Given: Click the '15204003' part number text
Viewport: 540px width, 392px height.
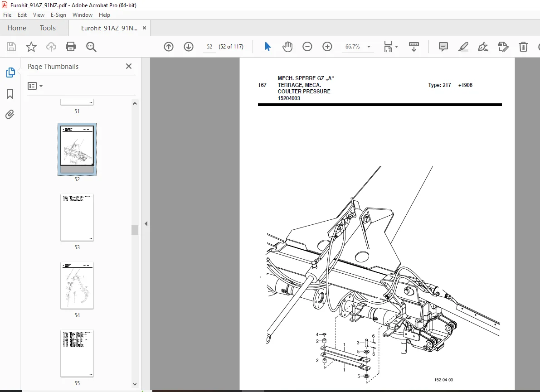Looking at the screenshot, I should 289,98.
